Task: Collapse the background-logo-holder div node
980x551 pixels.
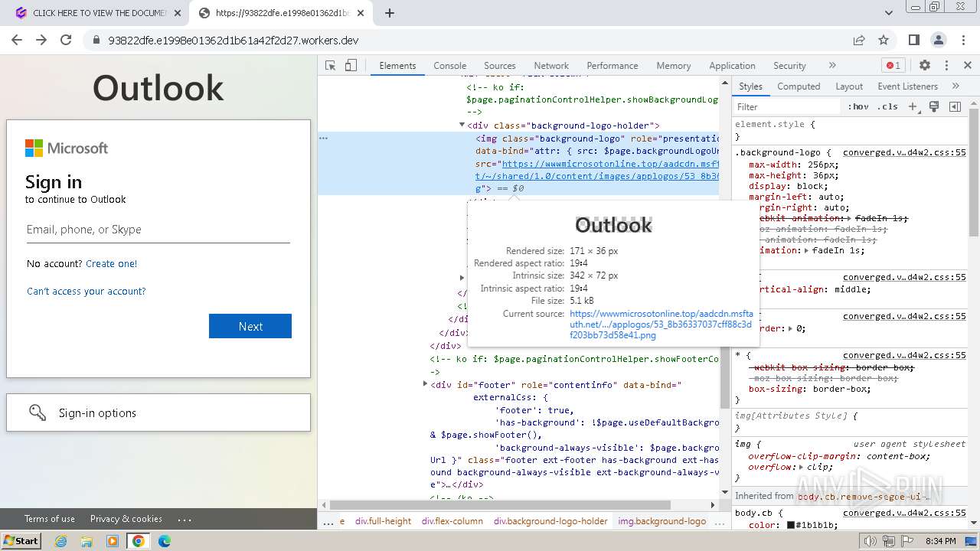Action: 462,125
